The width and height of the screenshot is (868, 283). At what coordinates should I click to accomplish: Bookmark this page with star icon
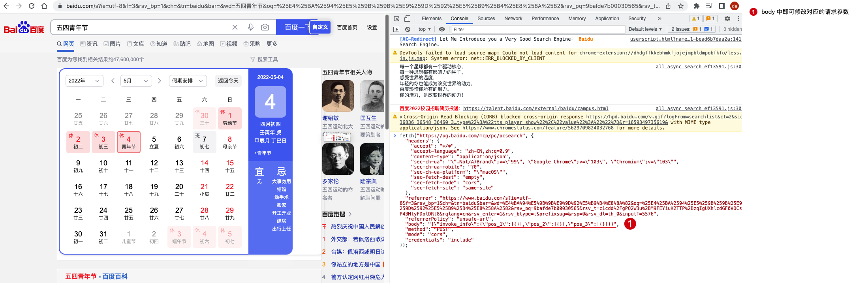point(680,6)
